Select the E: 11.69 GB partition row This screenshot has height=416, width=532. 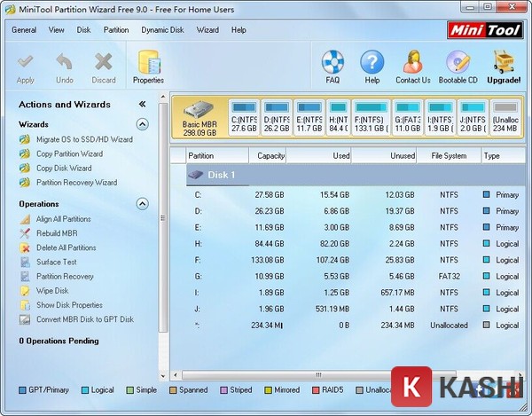pyautogui.click(x=356, y=227)
